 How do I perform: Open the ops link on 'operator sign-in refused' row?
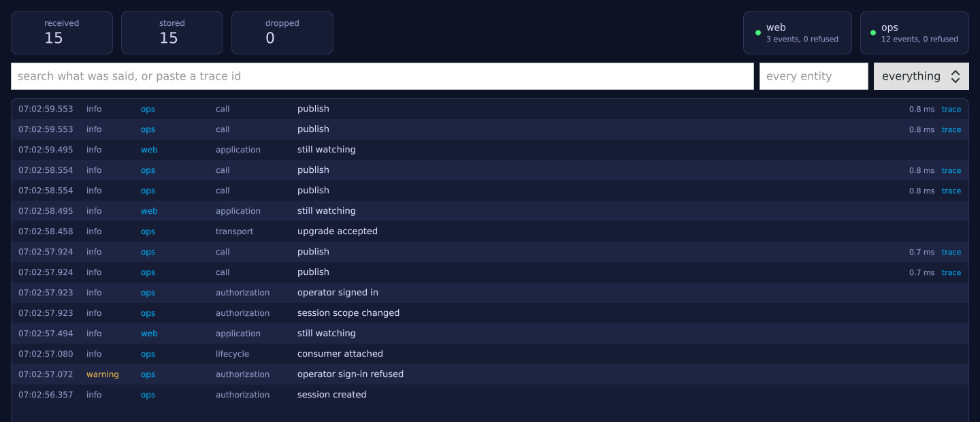click(x=148, y=374)
